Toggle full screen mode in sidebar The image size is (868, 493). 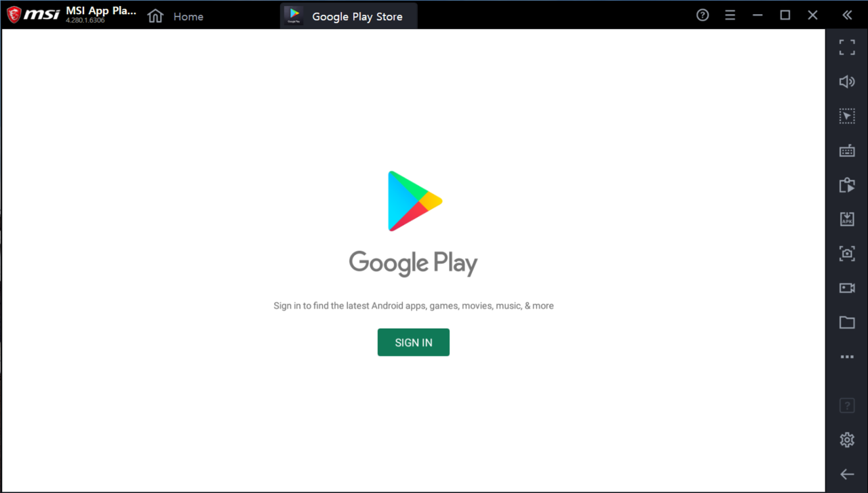point(847,47)
